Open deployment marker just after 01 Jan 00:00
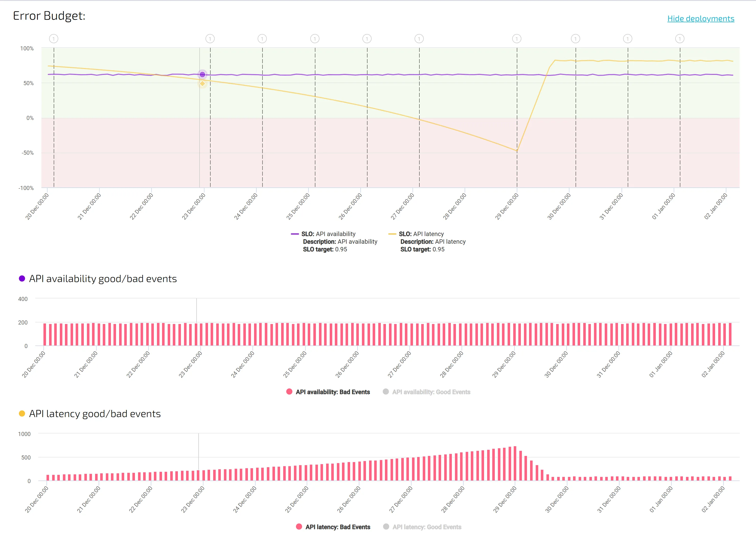 coord(680,39)
